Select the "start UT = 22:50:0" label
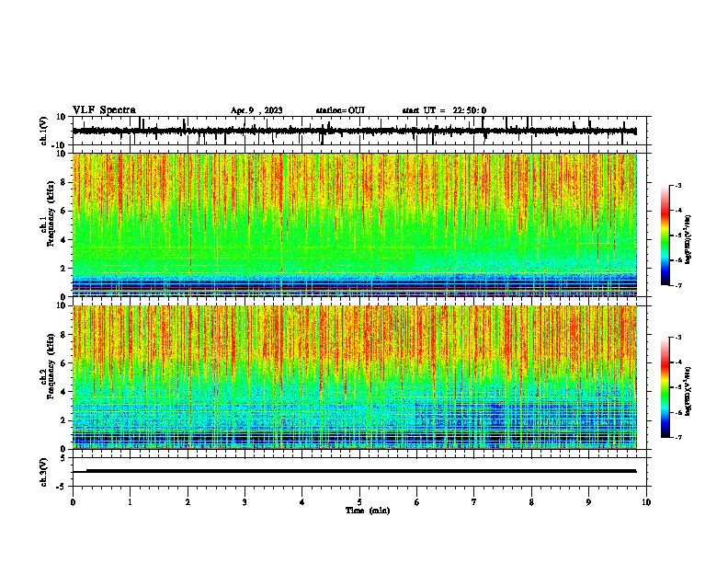 [x=444, y=110]
